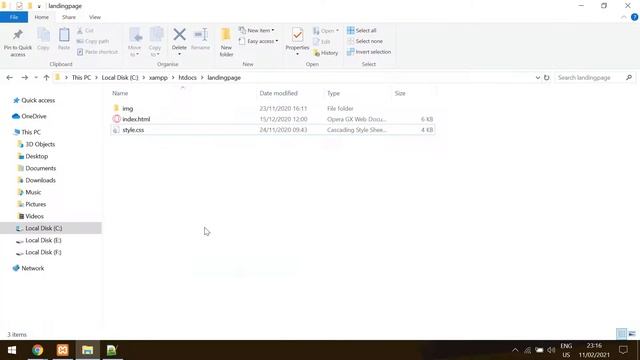Open the Copy to menu
Viewport: 640px width, 360px height.
click(x=155, y=42)
